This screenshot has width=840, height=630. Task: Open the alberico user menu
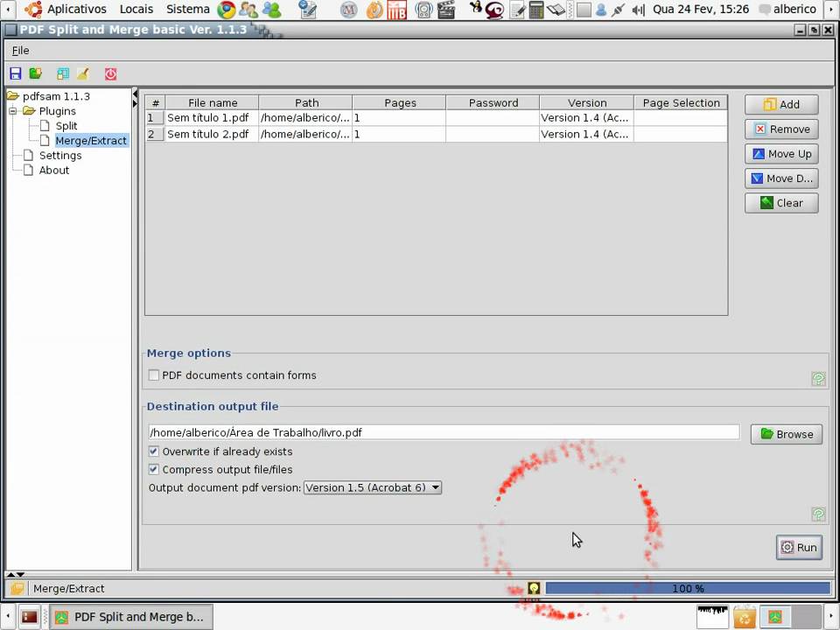788,9
